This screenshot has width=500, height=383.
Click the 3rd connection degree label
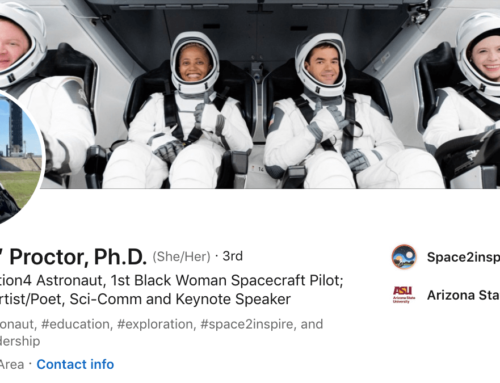[233, 256]
